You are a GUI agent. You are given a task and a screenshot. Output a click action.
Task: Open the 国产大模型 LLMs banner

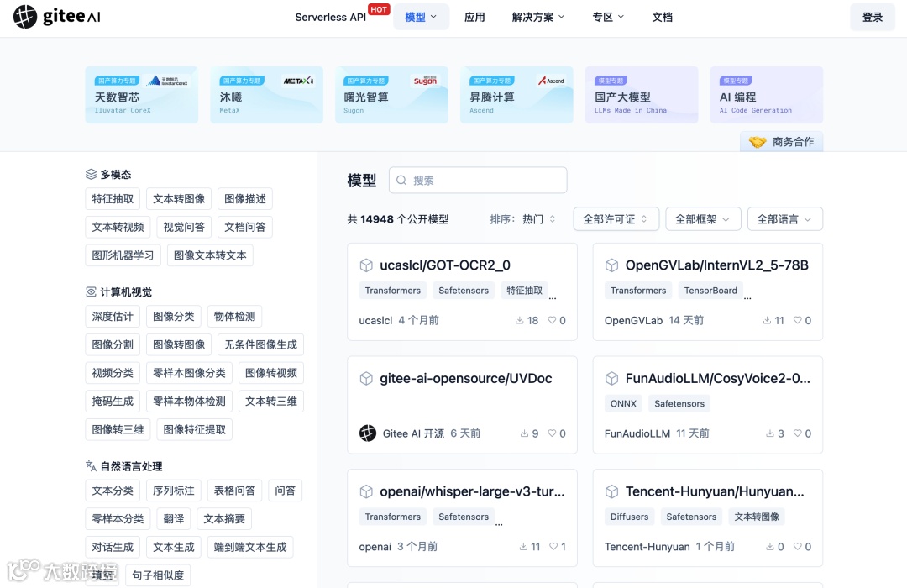(x=642, y=94)
